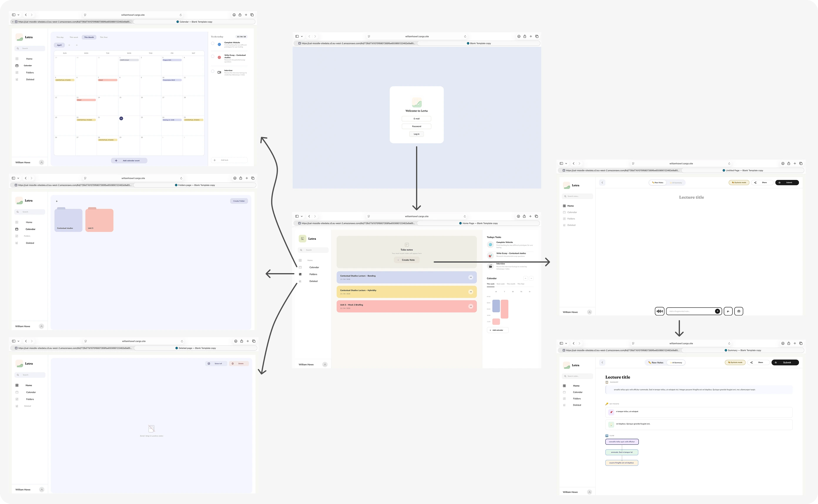The height and width of the screenshot is (504, 818).
Task: Expand sidebar dropdown chevron in Deleted page browser
Action: click(18, 341)
